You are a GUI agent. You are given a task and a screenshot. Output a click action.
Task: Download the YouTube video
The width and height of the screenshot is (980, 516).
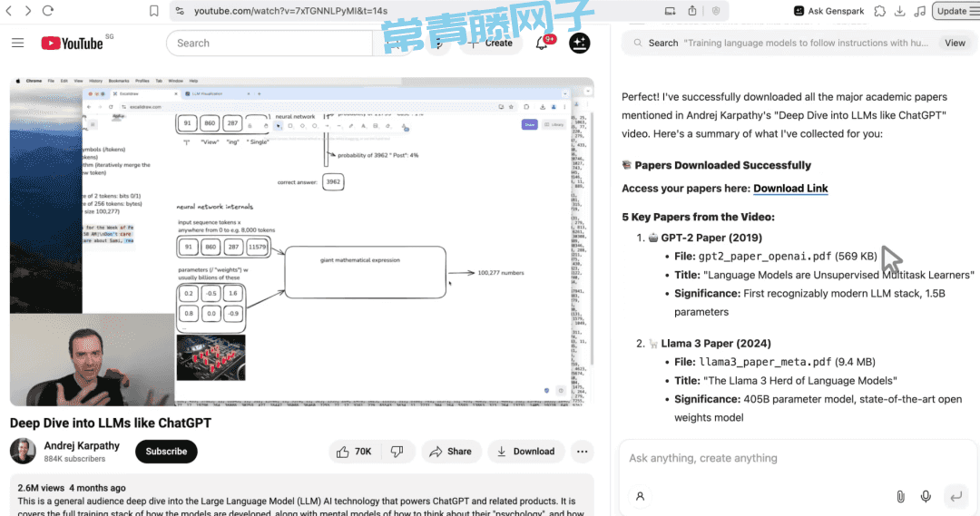pos(525,451)
